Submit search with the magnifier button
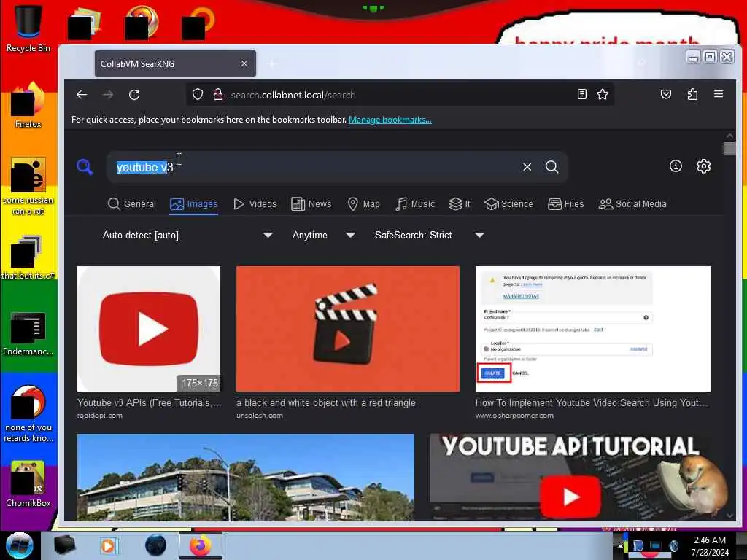Screen dimensions: 747x560 click(551, 167)
